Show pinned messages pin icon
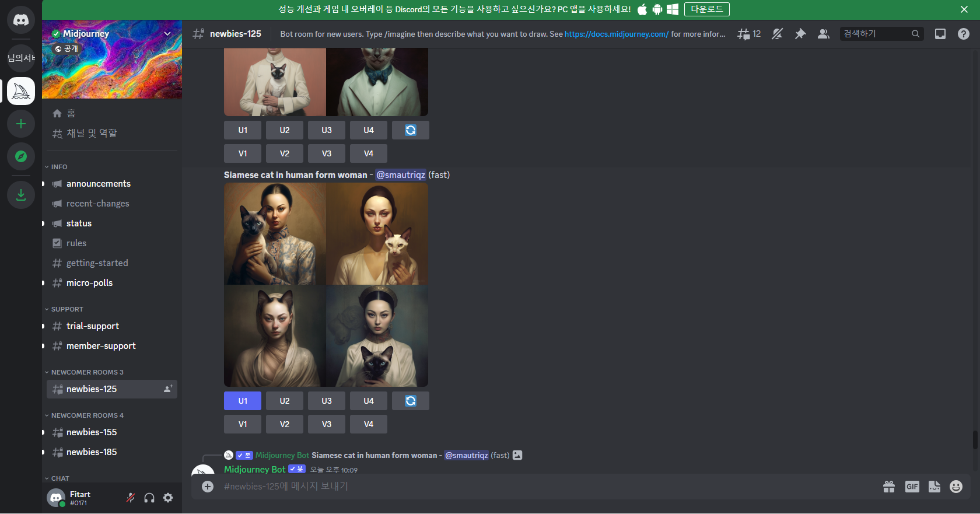Viewport: 980px width, 514px height. pos(800,34)
